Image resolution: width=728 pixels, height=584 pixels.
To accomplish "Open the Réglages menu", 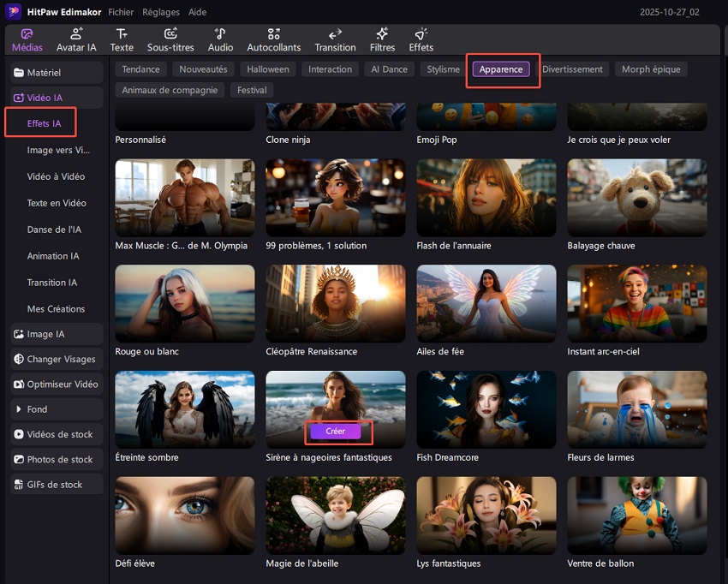I will click(160, 13).
